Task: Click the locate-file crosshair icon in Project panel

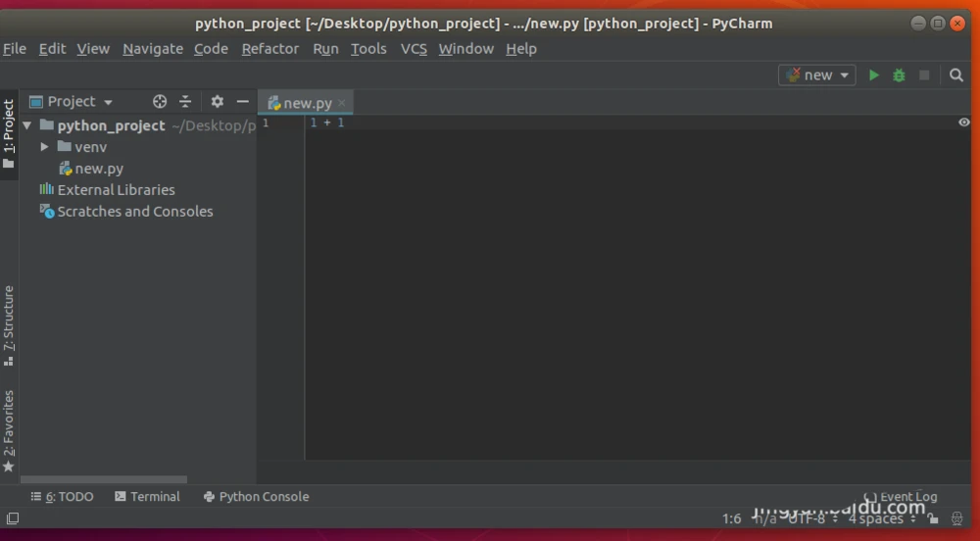Action: [160, 102]
